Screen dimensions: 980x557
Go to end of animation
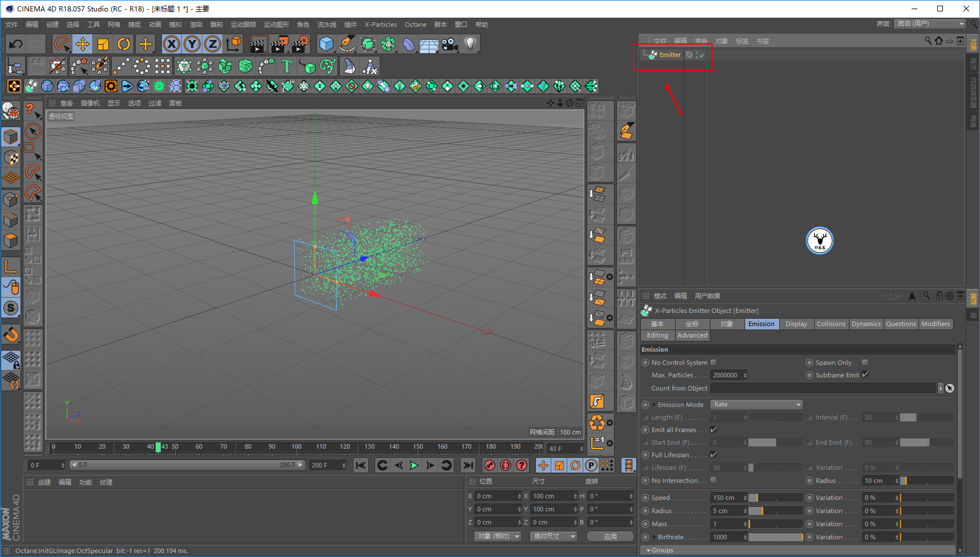pos(468,465)
